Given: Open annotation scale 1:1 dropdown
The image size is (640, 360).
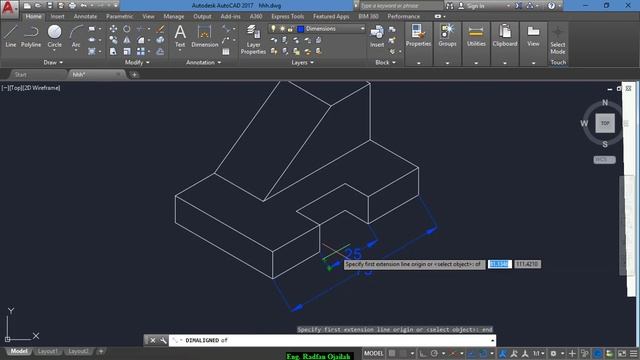Looking at the screenshot, I should coord(538,353).
